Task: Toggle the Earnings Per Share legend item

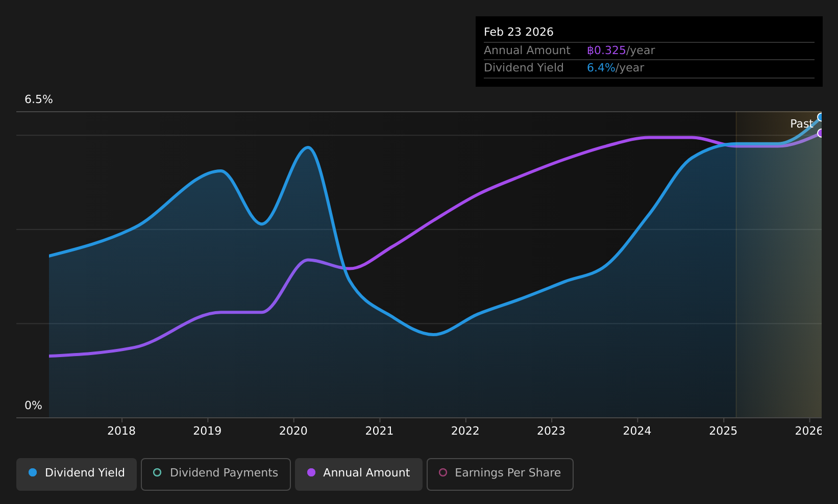Action: 500,474
